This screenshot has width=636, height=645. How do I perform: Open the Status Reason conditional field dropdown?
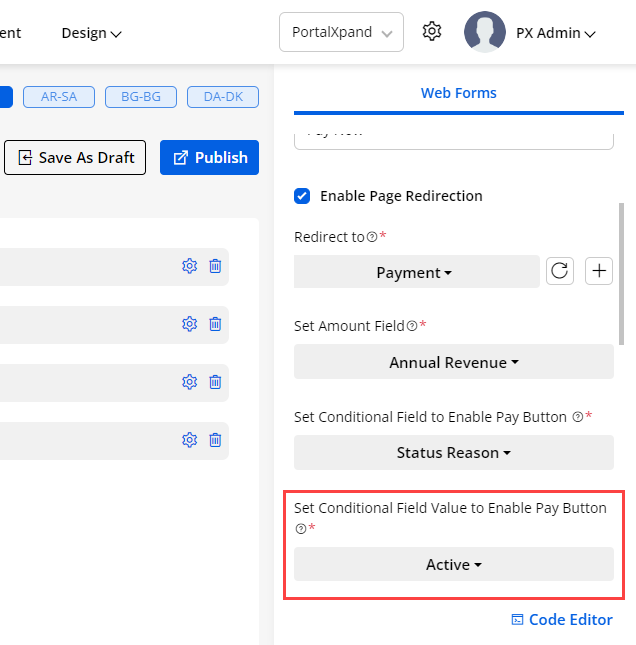453,452
